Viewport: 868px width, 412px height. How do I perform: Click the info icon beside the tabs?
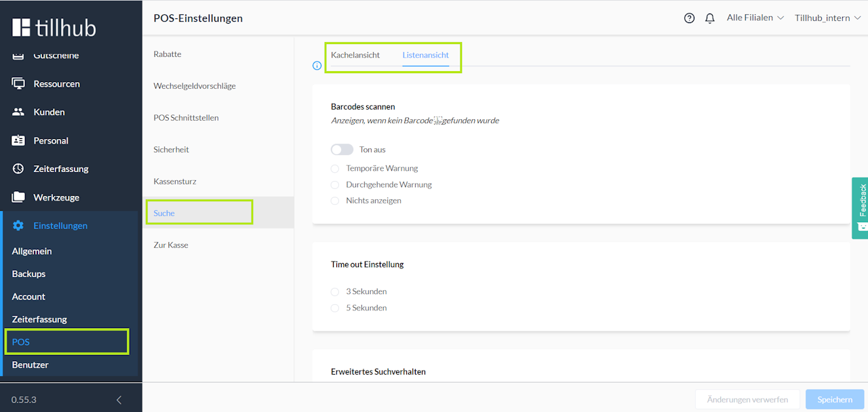317,66
